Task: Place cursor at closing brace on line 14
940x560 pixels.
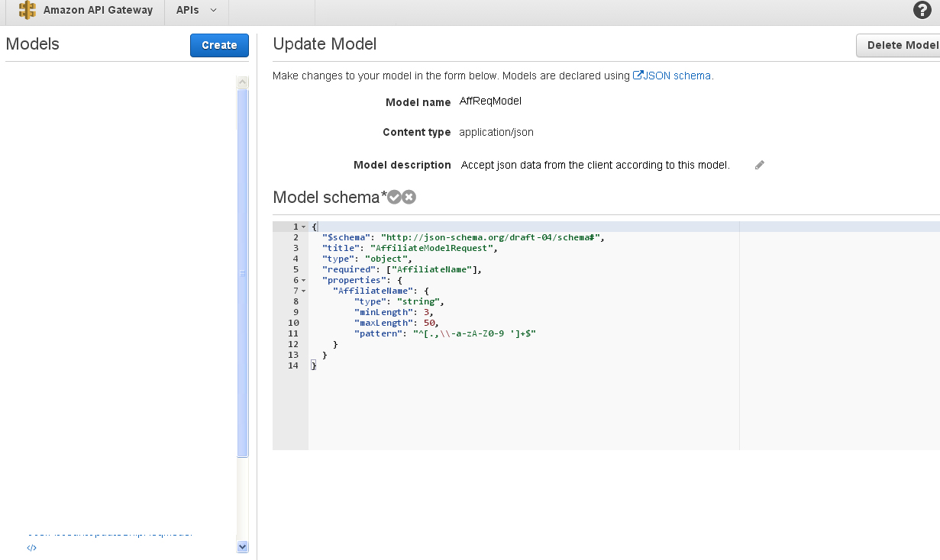Action: [x=314, y=366]
